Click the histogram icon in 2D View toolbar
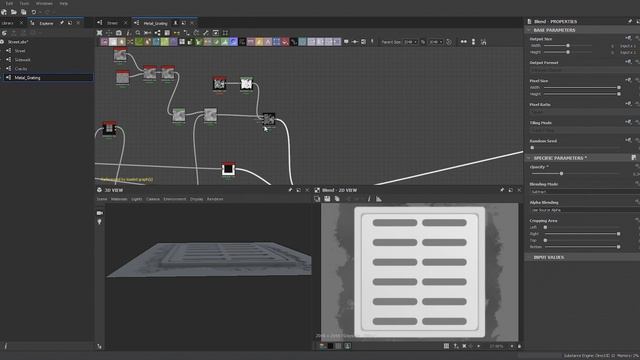This screenshot has width=640, height=360. click(x=379, y=199)
